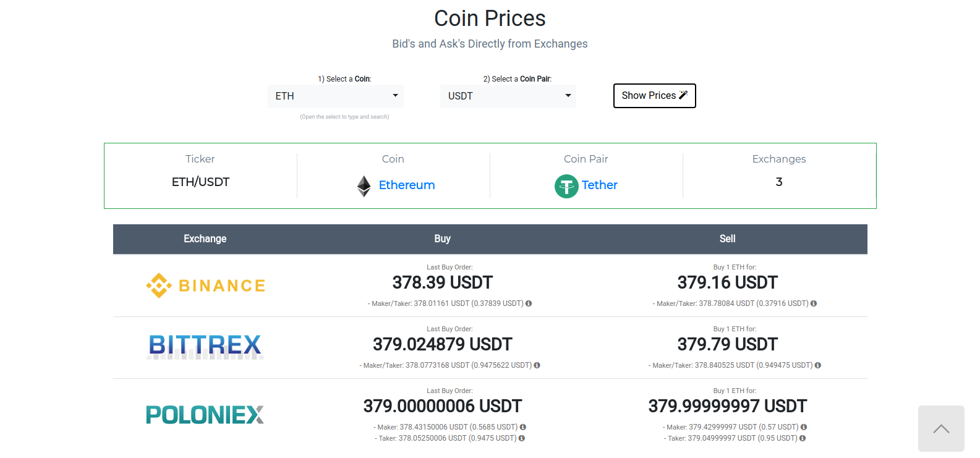Screen dimensions: 980x458
Task: Click the Exchanges count 3
Action: pyautogui.click(x=779, y=182)
